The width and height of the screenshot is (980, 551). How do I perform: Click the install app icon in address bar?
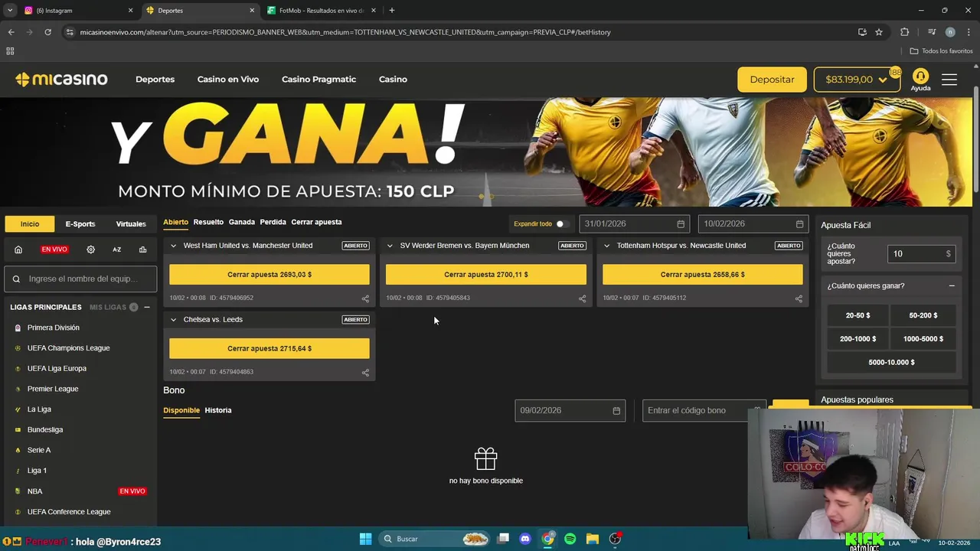pos(862,32)
